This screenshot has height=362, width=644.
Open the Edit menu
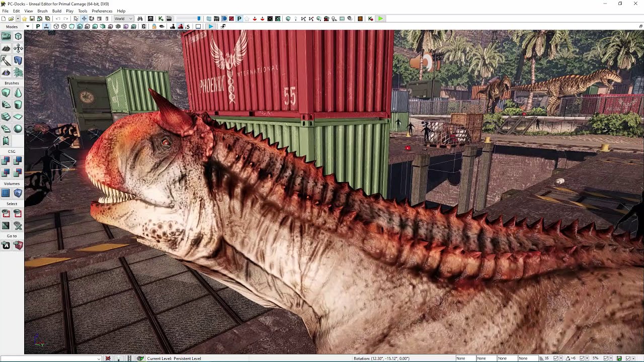pos(17,11)
